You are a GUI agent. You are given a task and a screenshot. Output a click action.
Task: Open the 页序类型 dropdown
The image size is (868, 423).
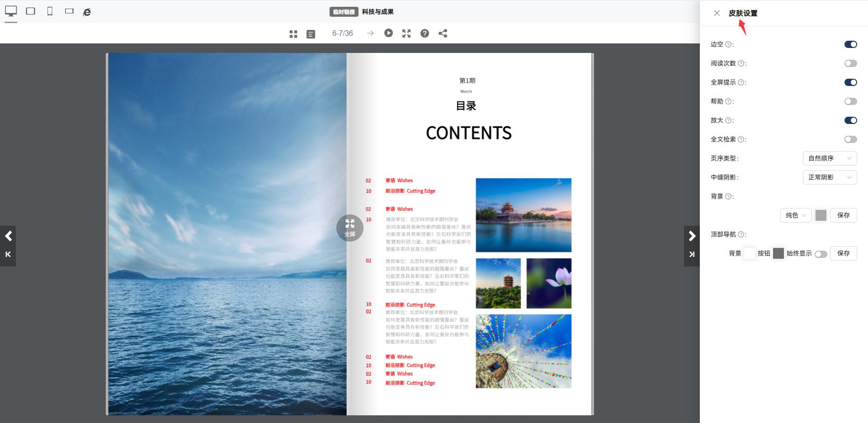tap(830, 158)
